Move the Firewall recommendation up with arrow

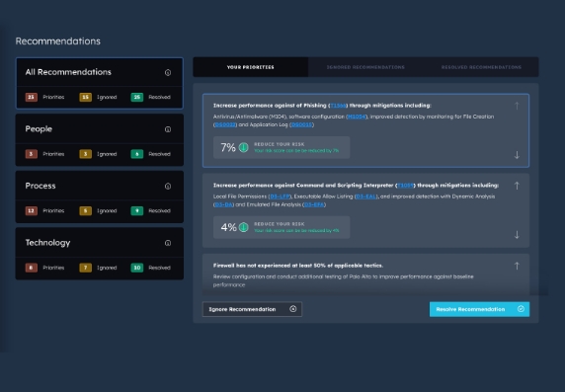517,266
